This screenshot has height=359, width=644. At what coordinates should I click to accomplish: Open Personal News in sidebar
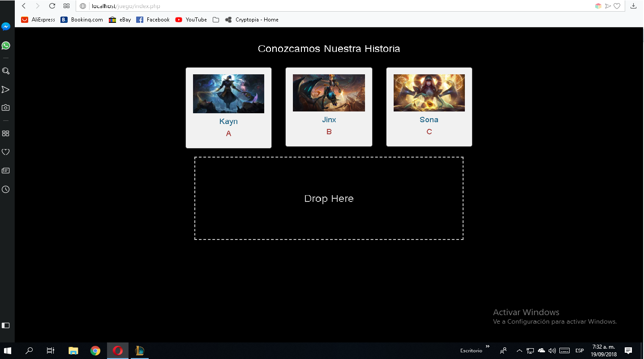coord(6,171)
